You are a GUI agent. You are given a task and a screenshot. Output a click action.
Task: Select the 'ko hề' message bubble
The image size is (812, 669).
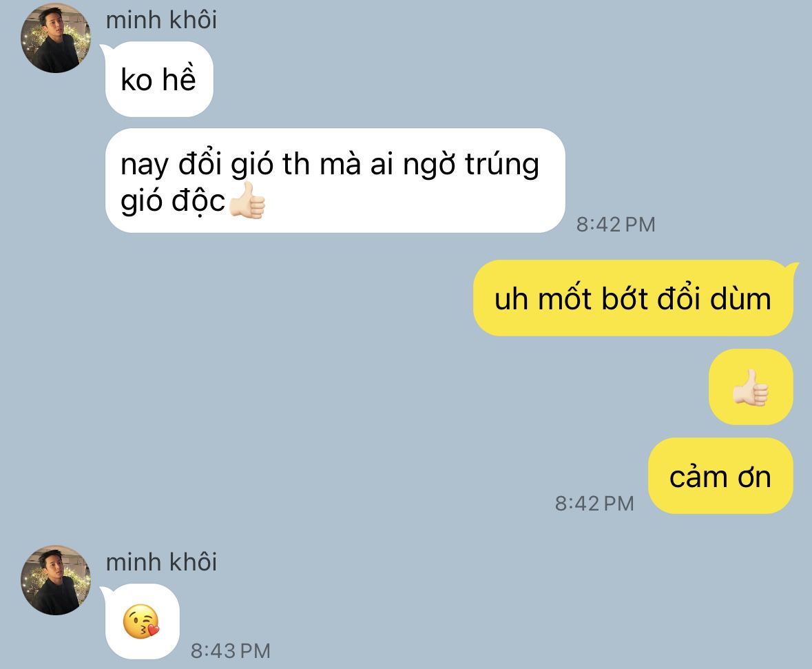coord(159,79)
